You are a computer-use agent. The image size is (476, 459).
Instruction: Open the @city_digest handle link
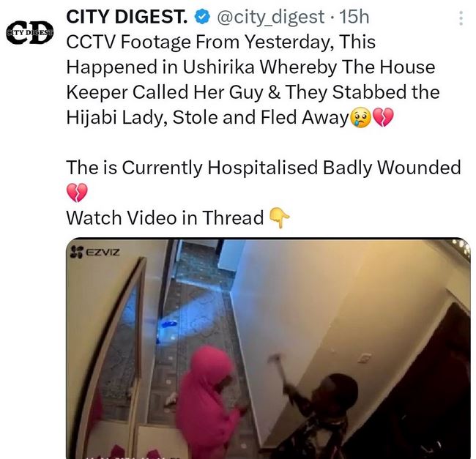pos(270,17)
